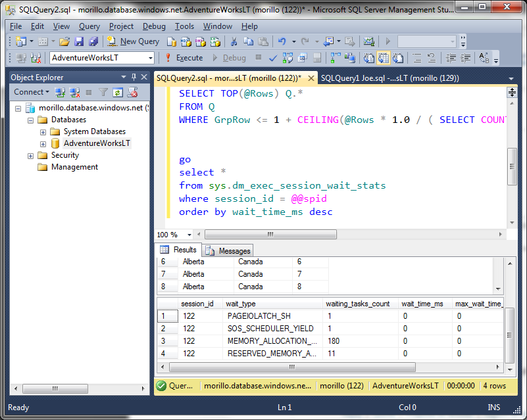Increase the line indent
The image size is (527, 420).
coord(465,58)
